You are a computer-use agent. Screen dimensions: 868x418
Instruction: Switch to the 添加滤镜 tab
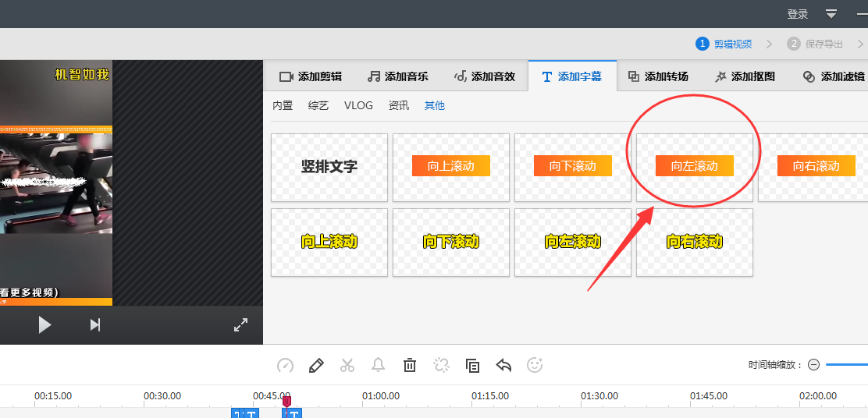coord(834,76)
